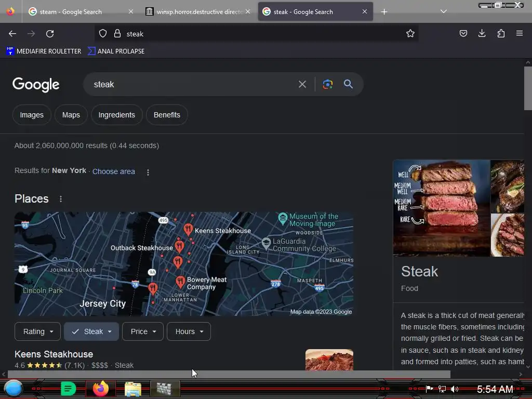The image size is (532, 399).
Task: Open the Downloads panel
Action: click(x=482, y=33)
